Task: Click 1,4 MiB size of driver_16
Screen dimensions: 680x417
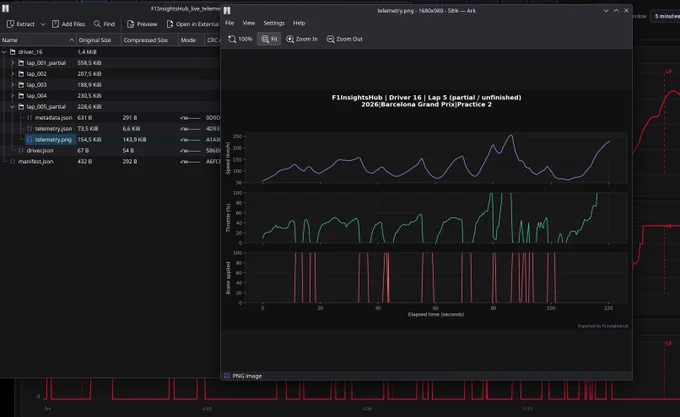Action: pos(87,52)
